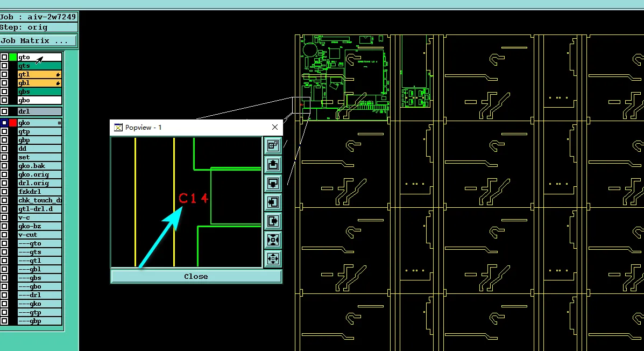The image size is (644, 351).
Task: Pan Popview up with arrow icon
Action: click(273, 165)
